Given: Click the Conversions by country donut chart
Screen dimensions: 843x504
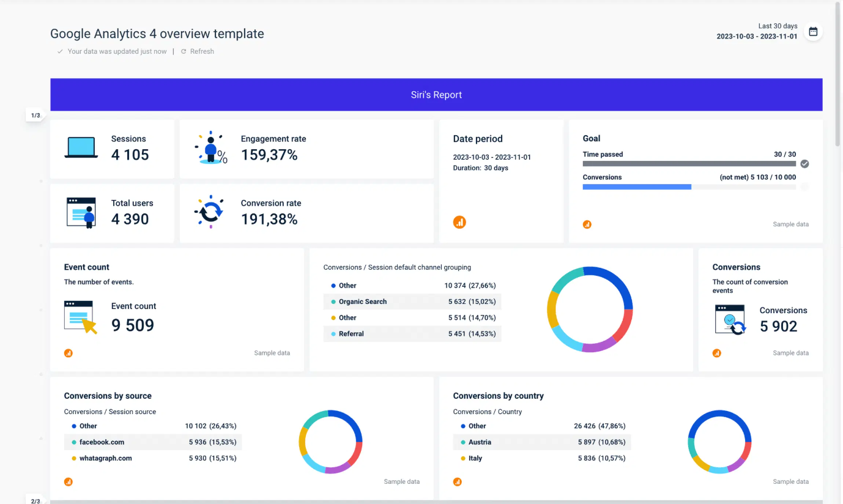Looking at the screenshot, I should click(x=720, y=442).
